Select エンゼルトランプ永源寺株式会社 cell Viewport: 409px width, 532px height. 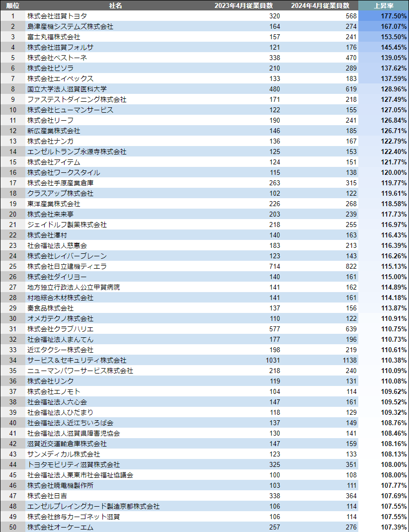(116, 152)
